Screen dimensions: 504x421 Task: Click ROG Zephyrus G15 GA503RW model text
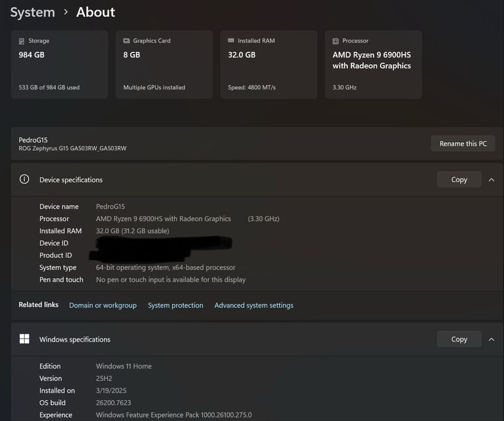73,148
